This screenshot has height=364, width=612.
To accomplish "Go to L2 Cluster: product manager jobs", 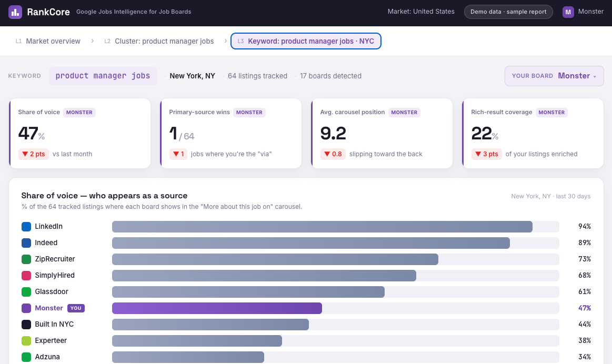I will [159, 42].
